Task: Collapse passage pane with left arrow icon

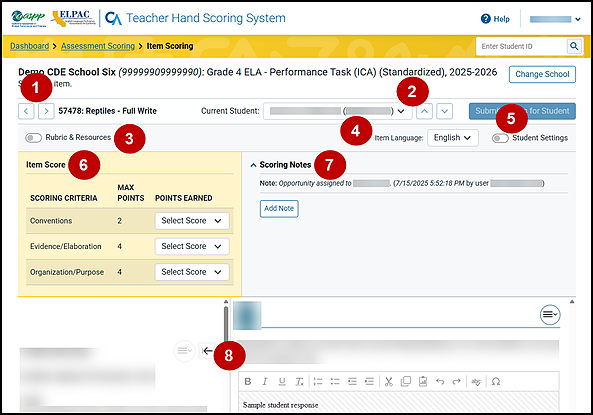Action: click(207, 351)
